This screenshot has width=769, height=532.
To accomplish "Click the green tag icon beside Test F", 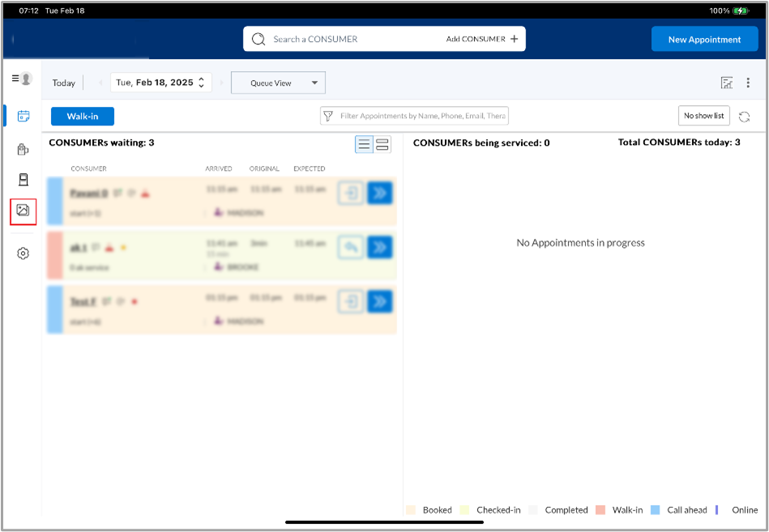I will 106,302.
